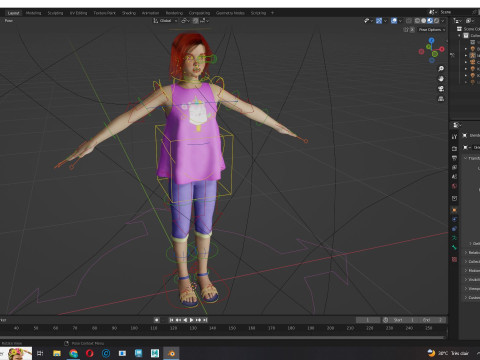This screenshot has width=480, height=360.
Task: Toggle X-axis mirror pose button
Action: 412,30
